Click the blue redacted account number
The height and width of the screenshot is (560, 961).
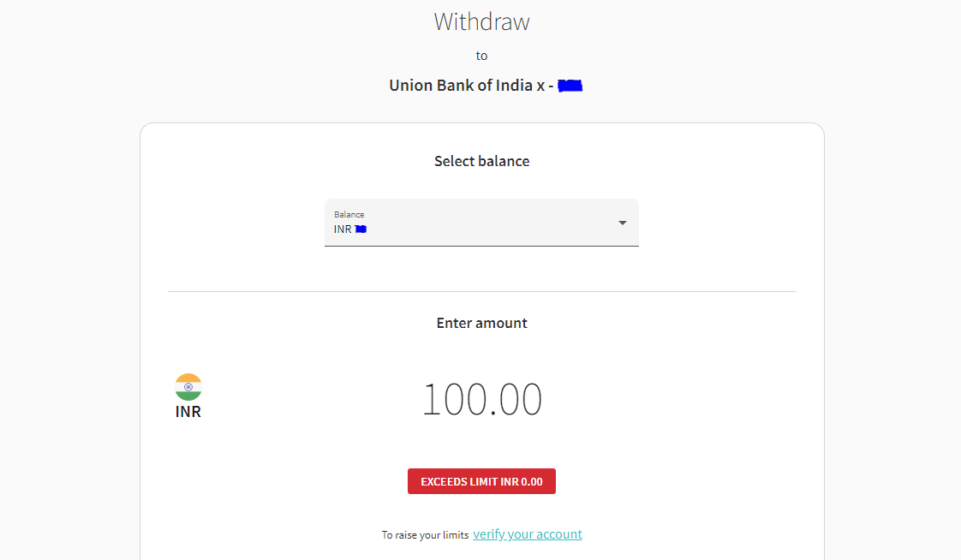[x=570, y=86]
